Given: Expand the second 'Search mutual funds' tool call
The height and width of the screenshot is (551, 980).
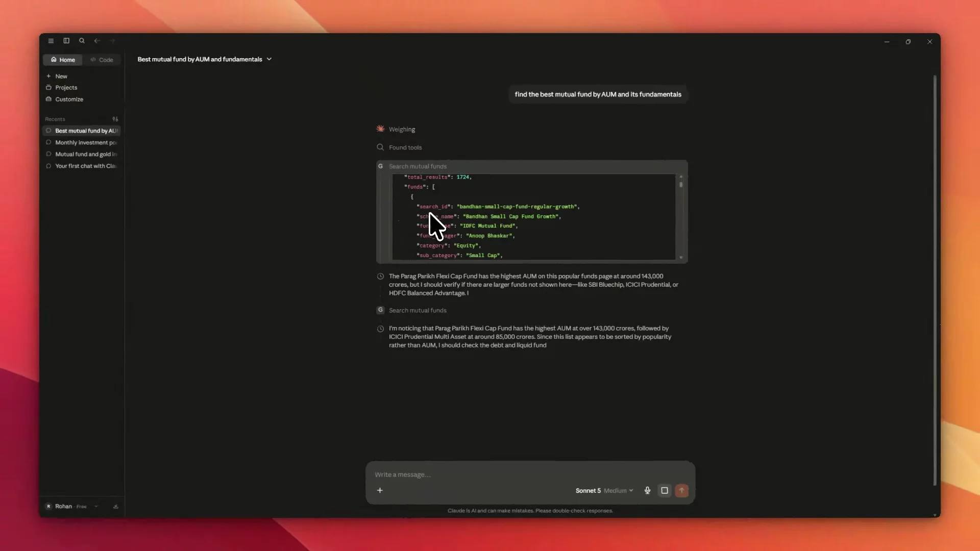Looking at the screenshot, I should tap(418, 310).
